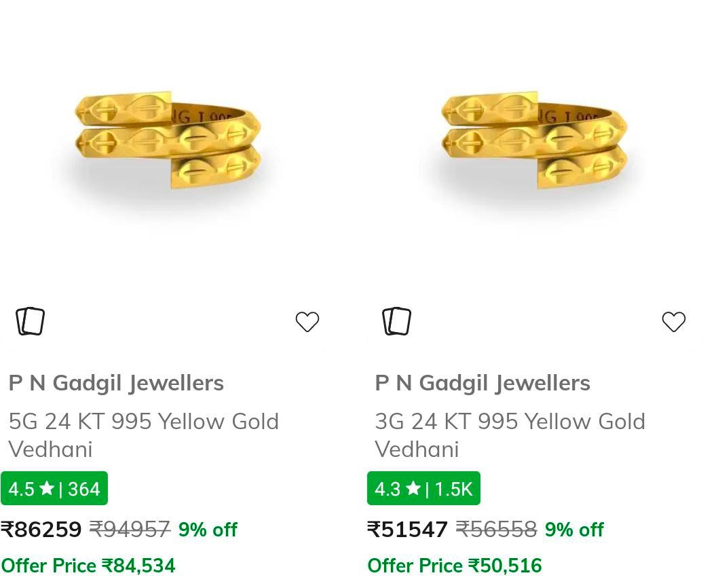Wishlist the 5G Yellow Gold Vedhani
Screen dimensions: 718x588
[x=307, y=322]
